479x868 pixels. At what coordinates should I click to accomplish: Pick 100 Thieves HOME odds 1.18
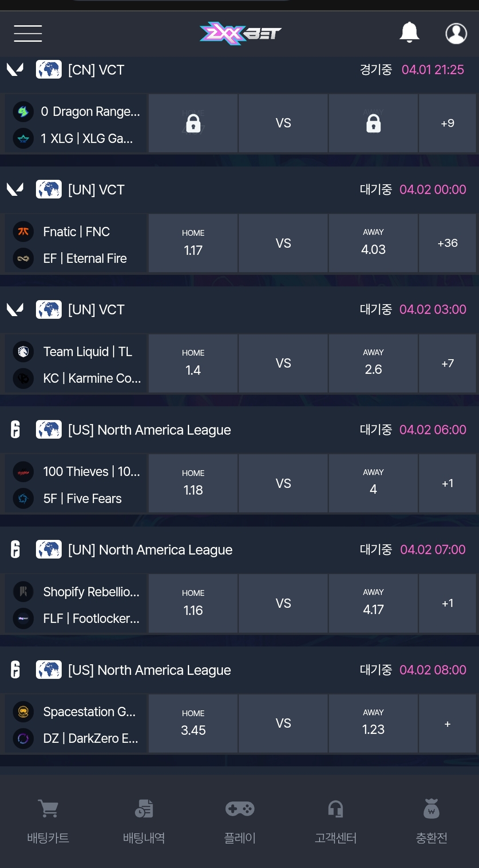(x=193, y=484)
